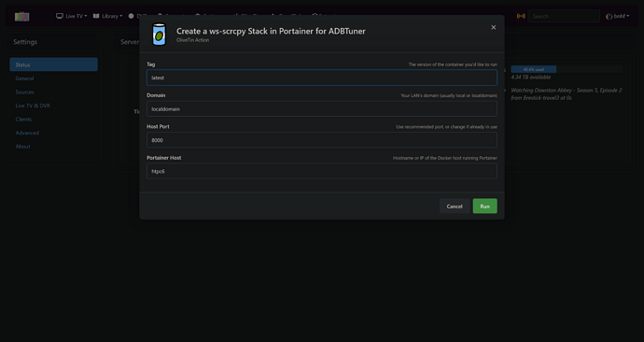Click the Run button

coord(484,206)
